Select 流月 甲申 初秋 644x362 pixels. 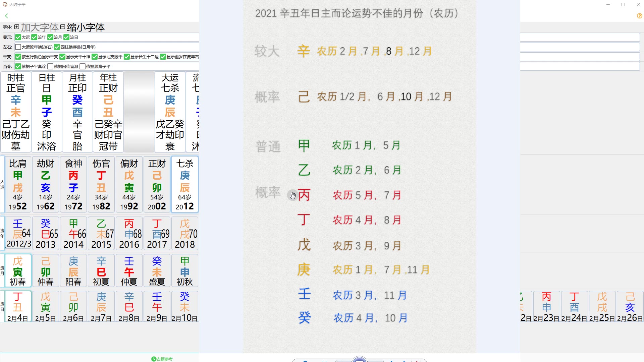pos(185,271)
